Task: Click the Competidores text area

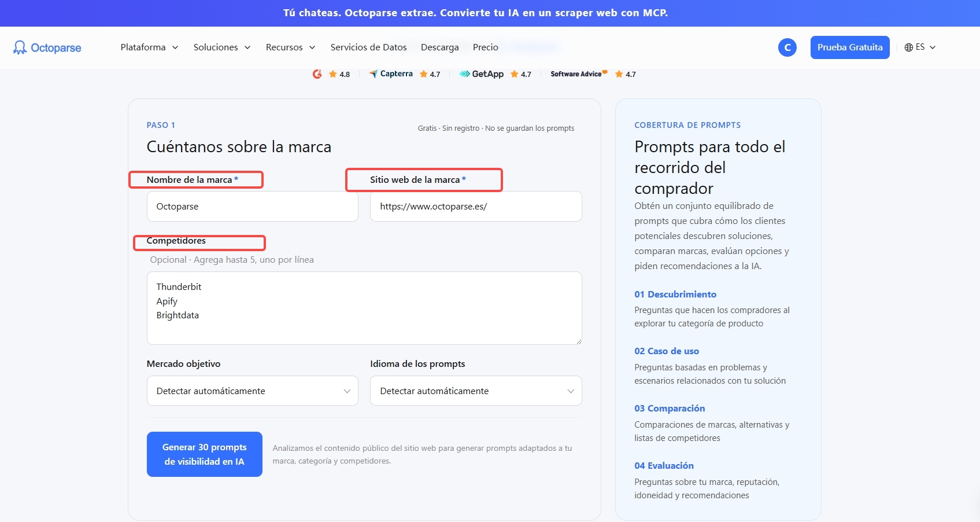Action: 364,308
